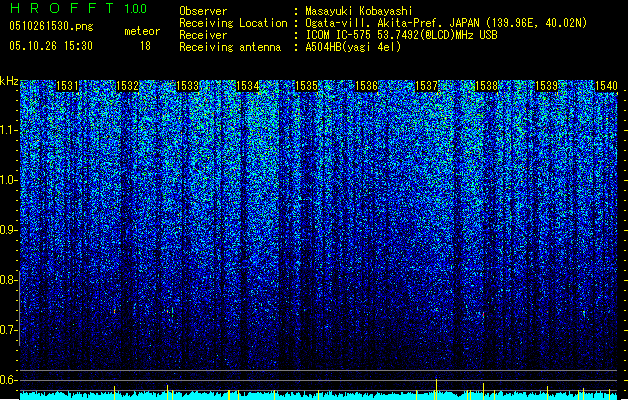629x400 pixels.
Task: Select the file name 0510261530.png
Action: tap(51, 26)
